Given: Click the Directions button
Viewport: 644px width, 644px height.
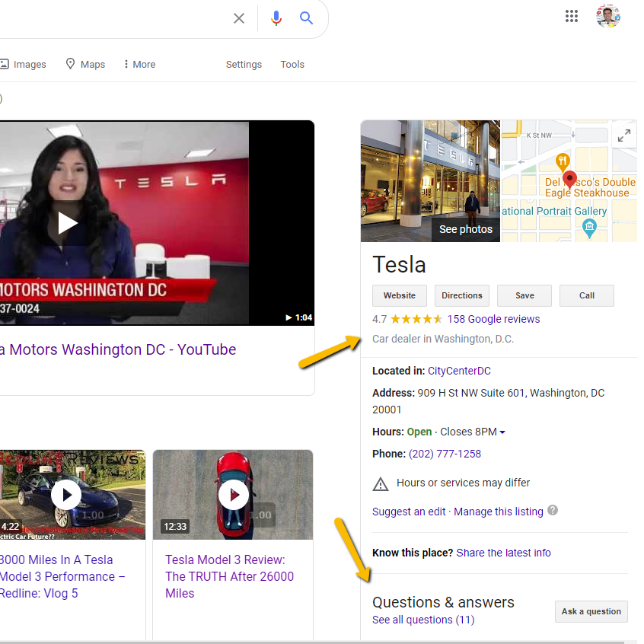Looking at the screenshot, I should pos(461,295).
